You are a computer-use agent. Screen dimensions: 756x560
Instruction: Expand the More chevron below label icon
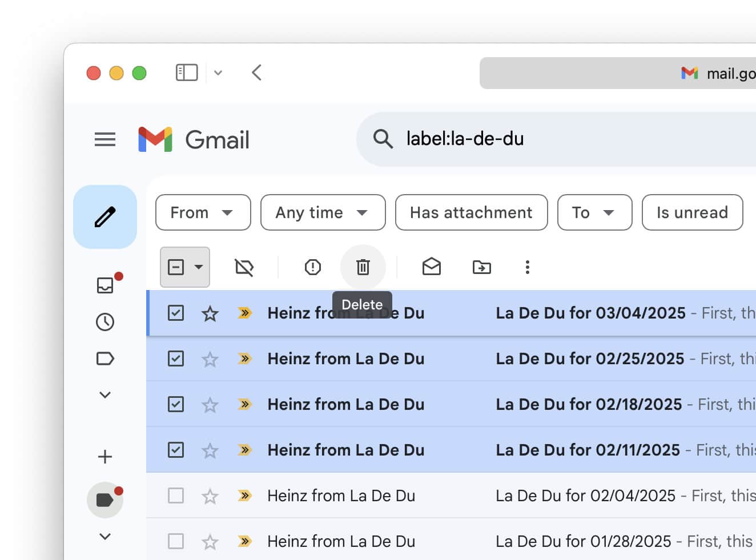coord(105,395)
